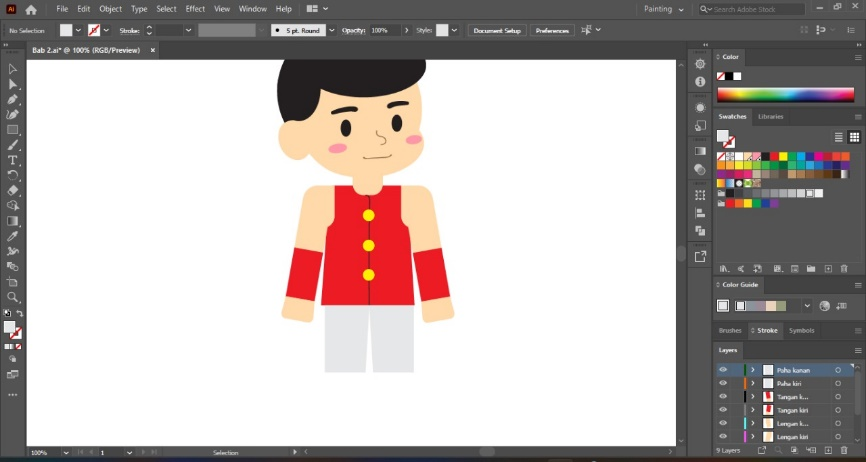The image size is (866, 462).
Task: Select the Paintbrush tool
Action: pos(12,145)
